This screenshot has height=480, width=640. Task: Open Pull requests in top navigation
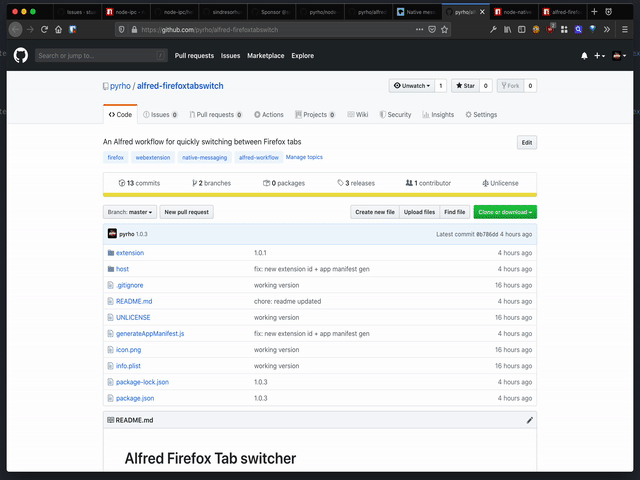194,56
